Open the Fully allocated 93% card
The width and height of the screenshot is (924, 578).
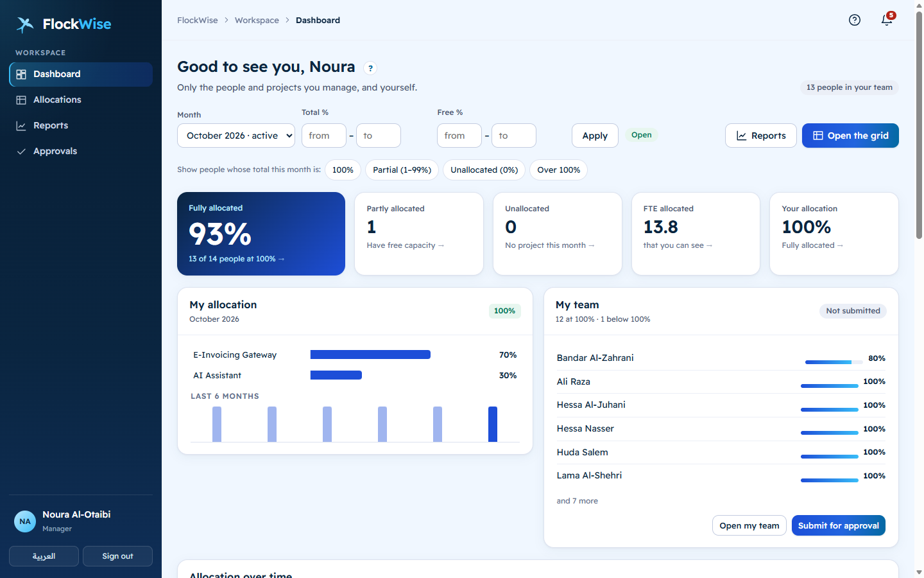point(261,234)
